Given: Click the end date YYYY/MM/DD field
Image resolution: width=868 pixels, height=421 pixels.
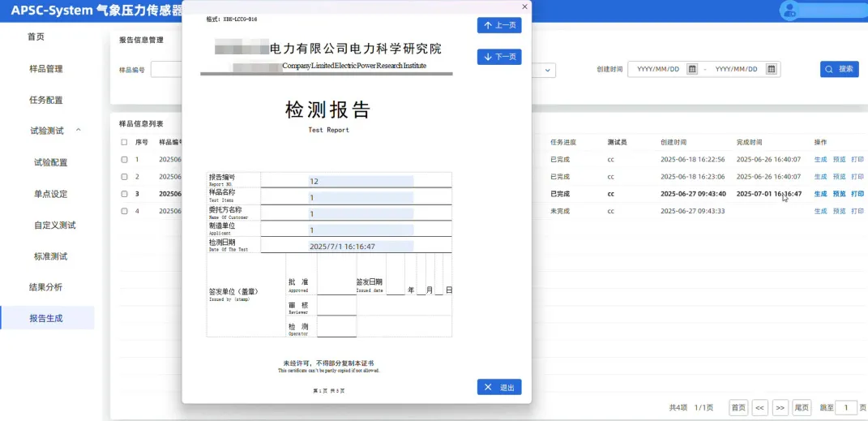Looking at the screenshot, I should [x=736, y=69].
